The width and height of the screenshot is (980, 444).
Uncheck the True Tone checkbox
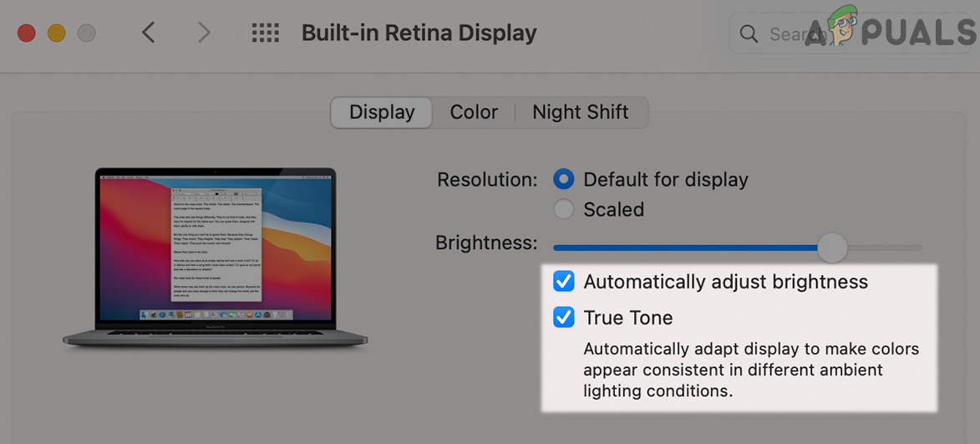coord(564,318)
